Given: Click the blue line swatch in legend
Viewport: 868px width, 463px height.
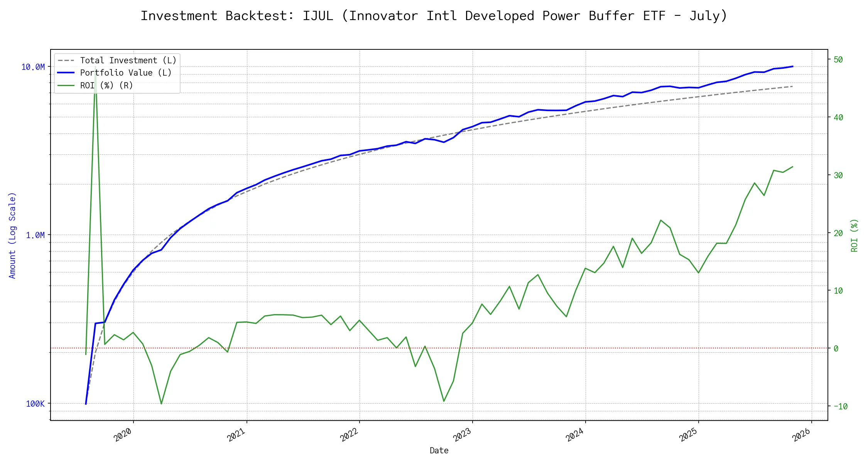Looking at the screenshot, I should (x=66, y=73).
